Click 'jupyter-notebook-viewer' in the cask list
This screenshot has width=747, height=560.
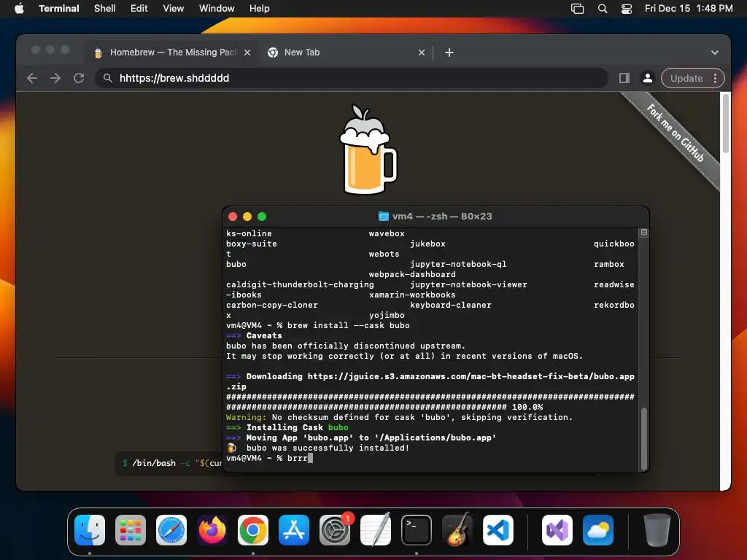468,285
